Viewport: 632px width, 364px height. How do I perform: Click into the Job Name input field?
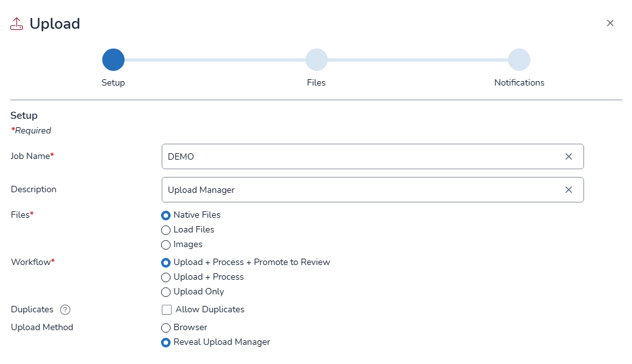point(358,156)
